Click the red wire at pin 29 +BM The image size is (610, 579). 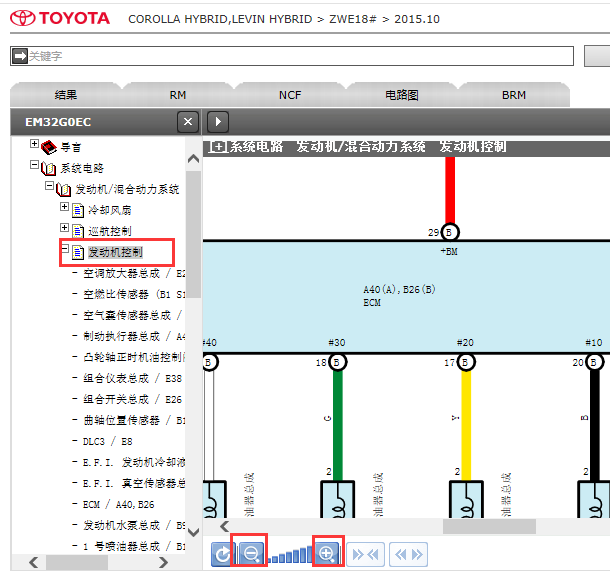pyautogui.click(x=450, y=190)
